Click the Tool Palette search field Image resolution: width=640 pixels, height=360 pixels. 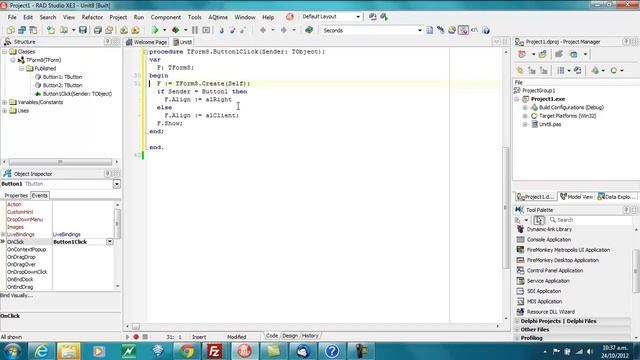[x=590, y=220]
